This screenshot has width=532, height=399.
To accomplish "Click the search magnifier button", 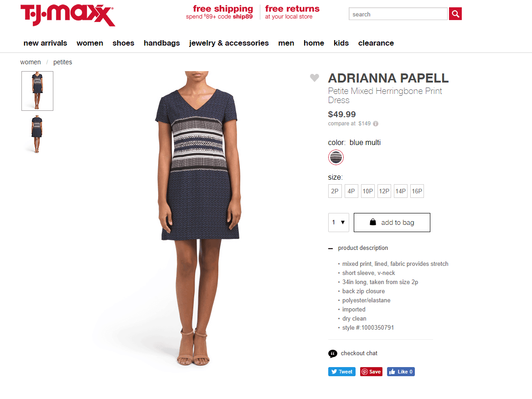I will point(455,14).
